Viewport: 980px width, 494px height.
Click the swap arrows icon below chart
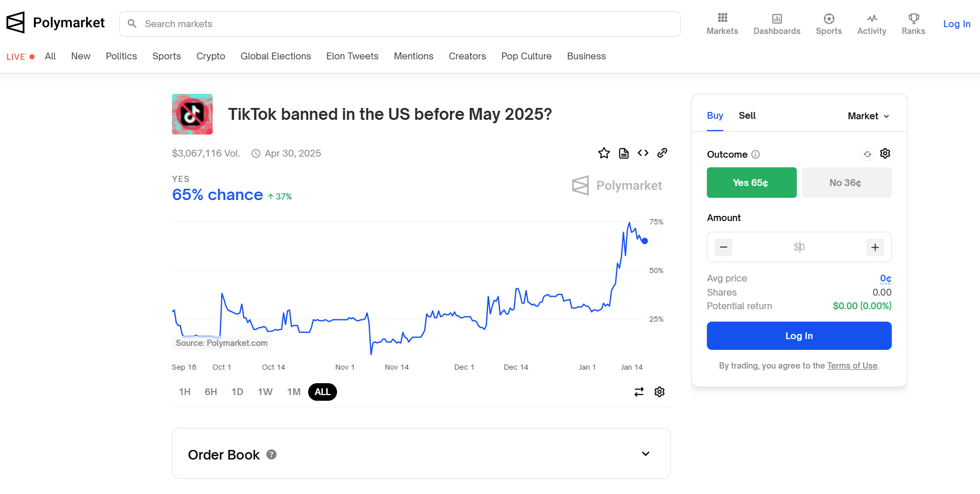pyautogui.click(x=639, y=392)
